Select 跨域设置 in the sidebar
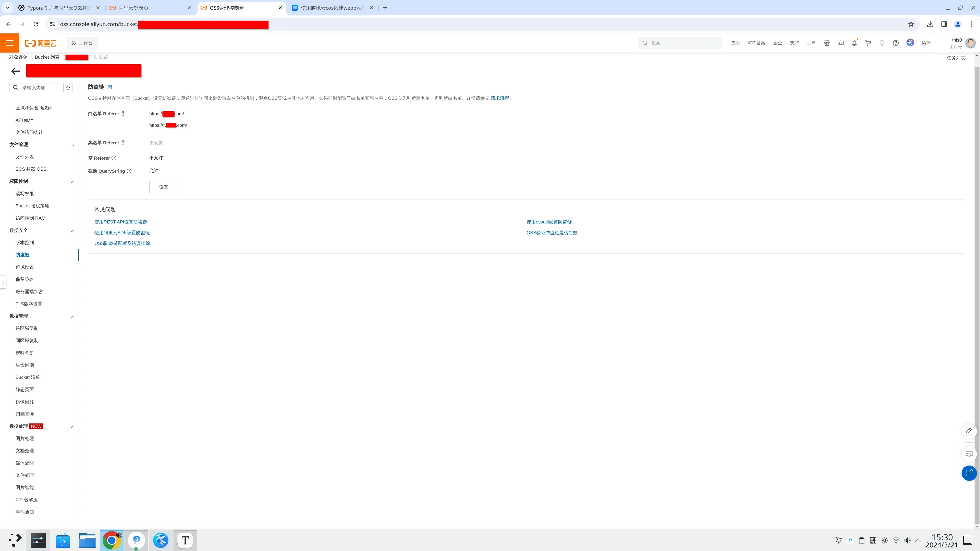980x551 pixels. [25, 267]
